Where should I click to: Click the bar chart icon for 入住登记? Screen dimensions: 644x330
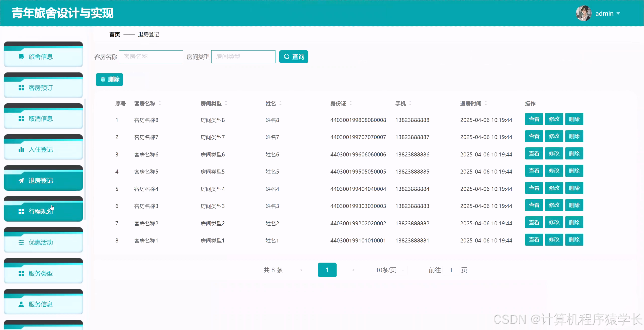(21, 150)
